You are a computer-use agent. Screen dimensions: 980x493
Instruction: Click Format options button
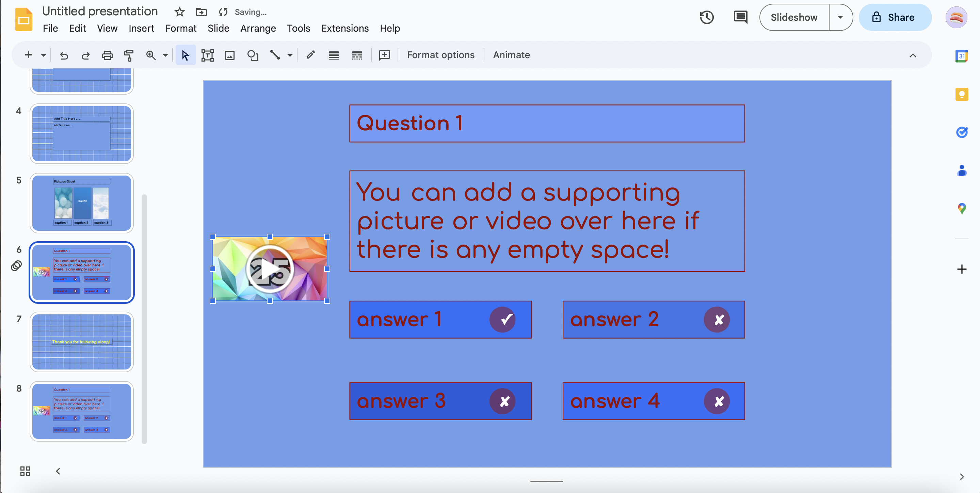click(440, 55)
